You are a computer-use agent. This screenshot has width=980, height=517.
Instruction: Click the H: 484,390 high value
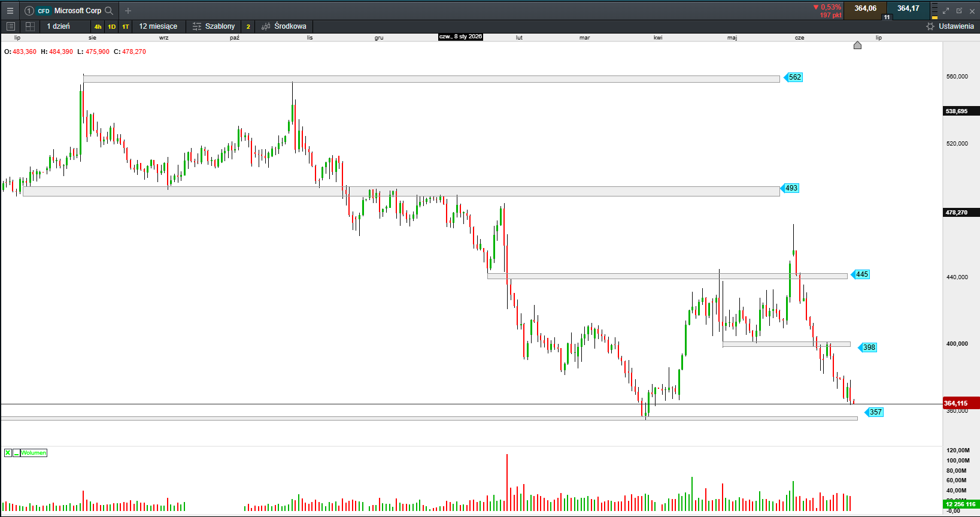point(57,52)
